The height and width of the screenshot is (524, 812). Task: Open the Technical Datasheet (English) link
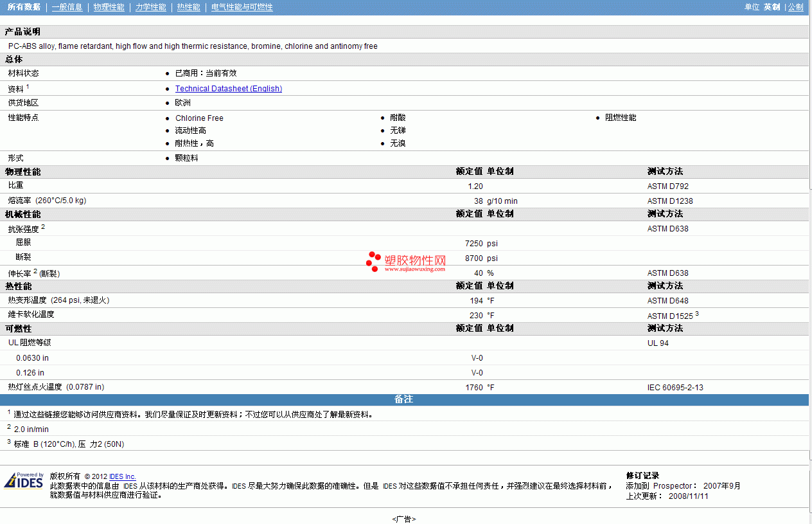click(229, 89)
